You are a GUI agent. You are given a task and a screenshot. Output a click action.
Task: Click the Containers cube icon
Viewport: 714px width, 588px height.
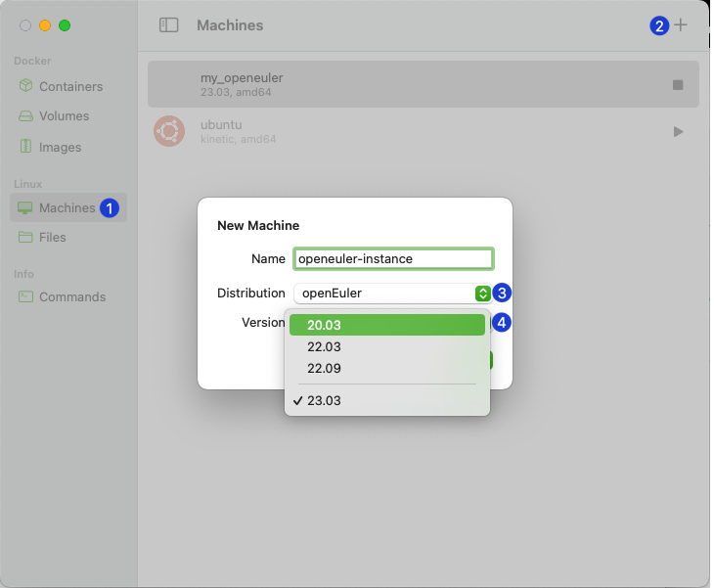[x=25, y=86]
